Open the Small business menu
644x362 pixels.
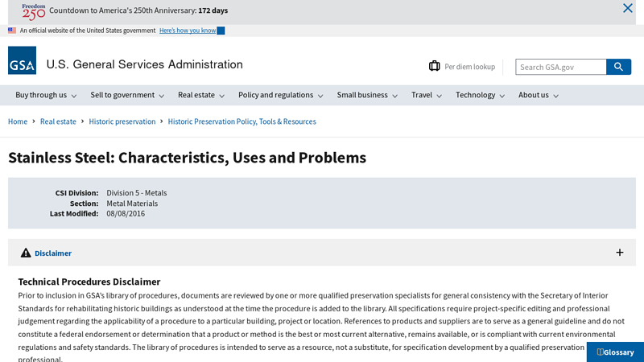pyautogui.click(x=367, y=95)
